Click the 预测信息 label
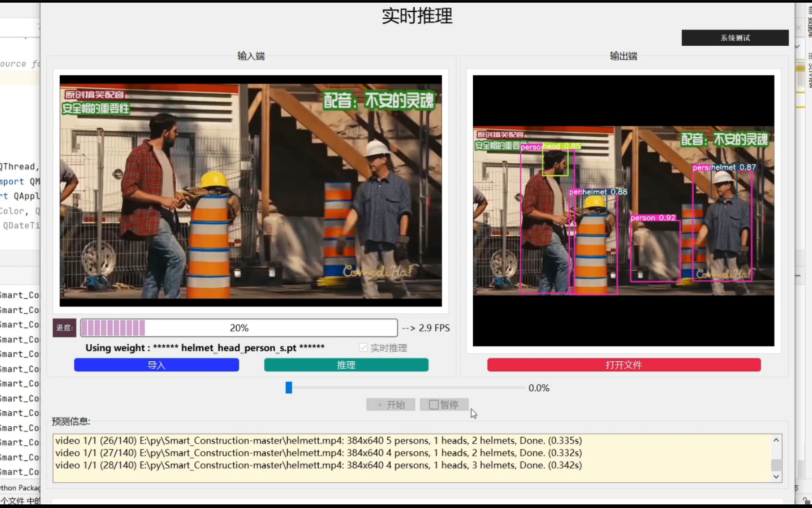The width and height of the screenshot is (812, 508). pos(71,421)
